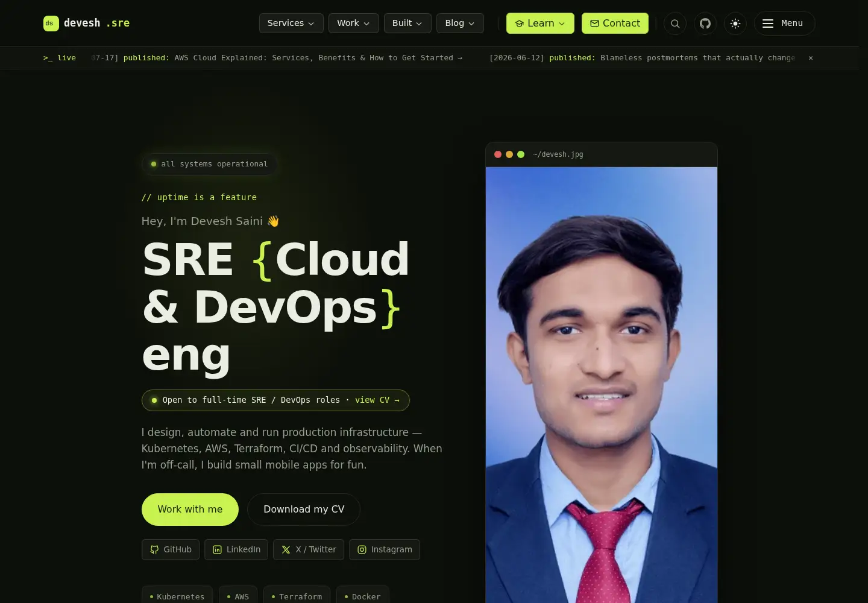Screen dimensions: 868x603
Task: Click the ds logo icon in header
Action: coord(51,23)
